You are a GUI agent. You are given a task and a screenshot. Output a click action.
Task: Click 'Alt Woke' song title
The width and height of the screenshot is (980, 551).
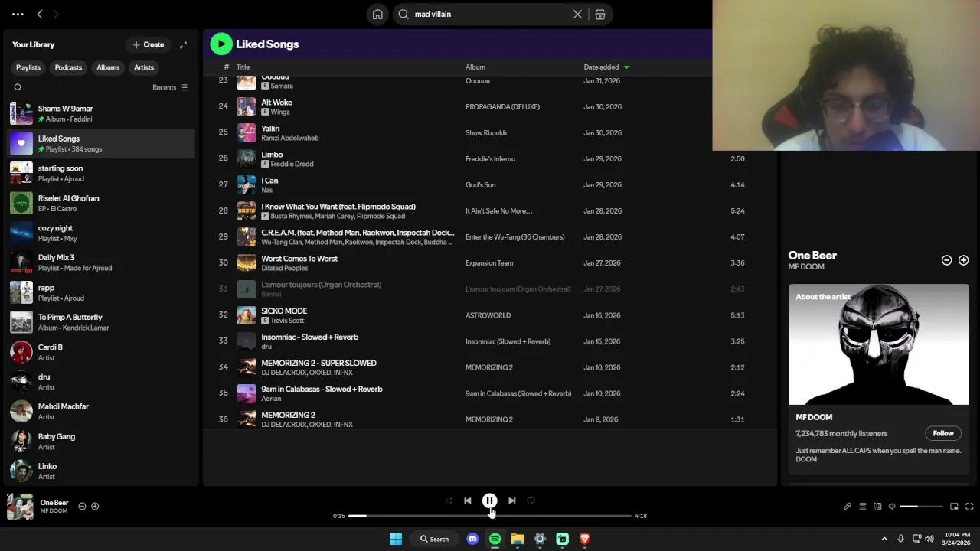(x=276, y=103)
